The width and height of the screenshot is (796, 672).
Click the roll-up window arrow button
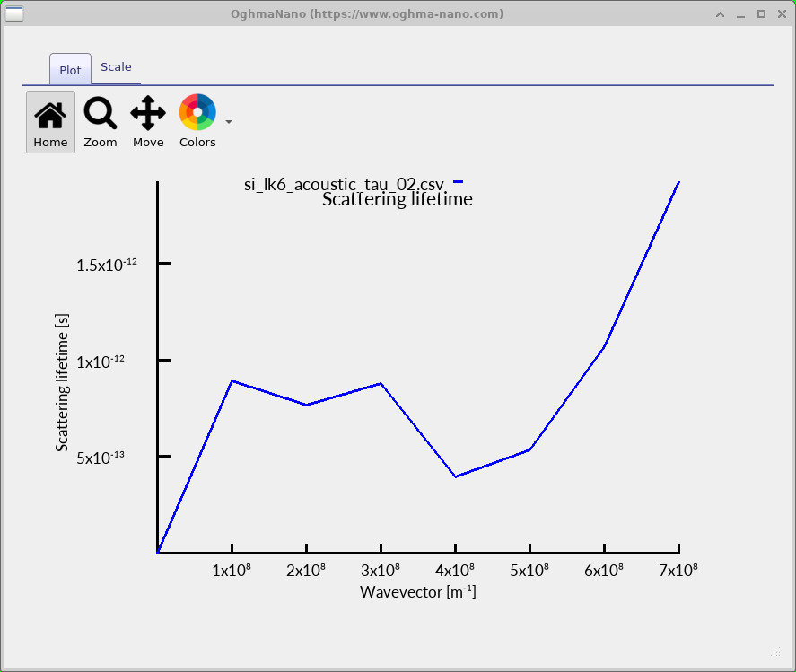point(720,14)
